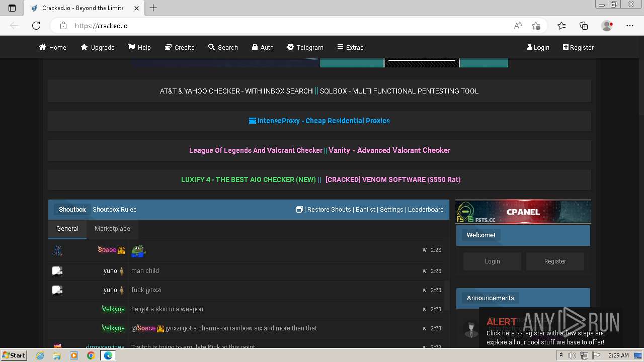Viewport: 644px width, 362px height.
Task: Click the Register button in Welcome panel
Action: 555,261
